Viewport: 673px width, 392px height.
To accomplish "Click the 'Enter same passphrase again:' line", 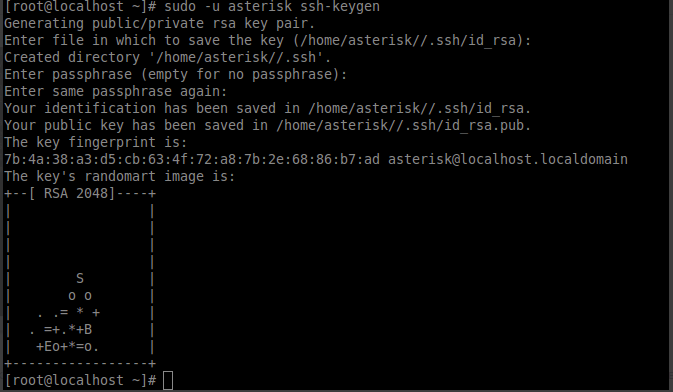I will (115, 91).
